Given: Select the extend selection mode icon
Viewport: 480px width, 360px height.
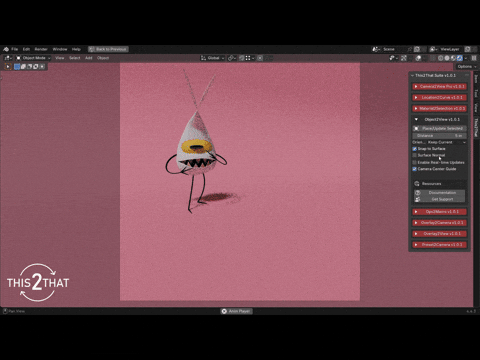Looking at the screenshot, I should (x=23, y=67).
